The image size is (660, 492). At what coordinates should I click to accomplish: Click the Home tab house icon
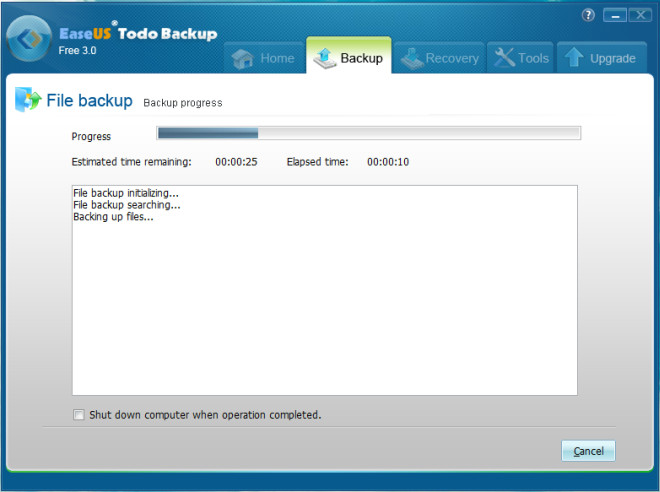coord(242,59)
